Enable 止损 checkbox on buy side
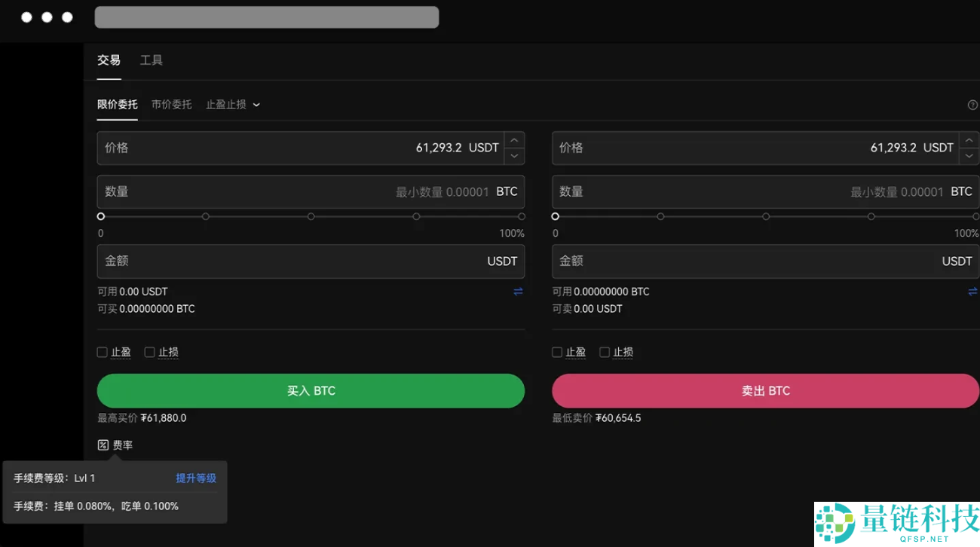 point(150,352)
